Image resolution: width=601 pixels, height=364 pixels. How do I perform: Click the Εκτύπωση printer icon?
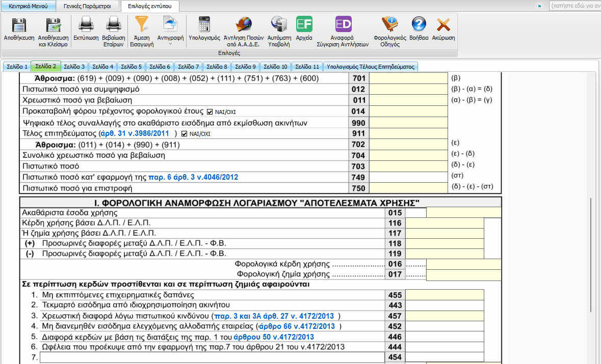point(86,25)
